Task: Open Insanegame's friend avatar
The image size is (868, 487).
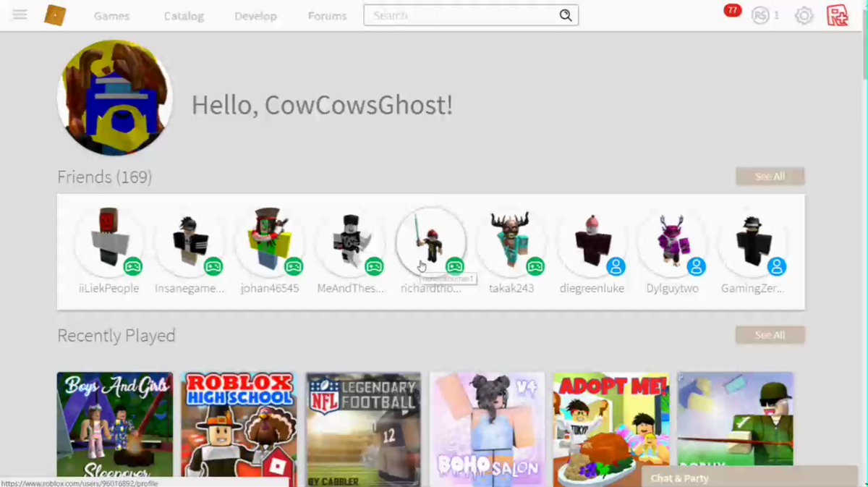Action: (x=190, y=242)
